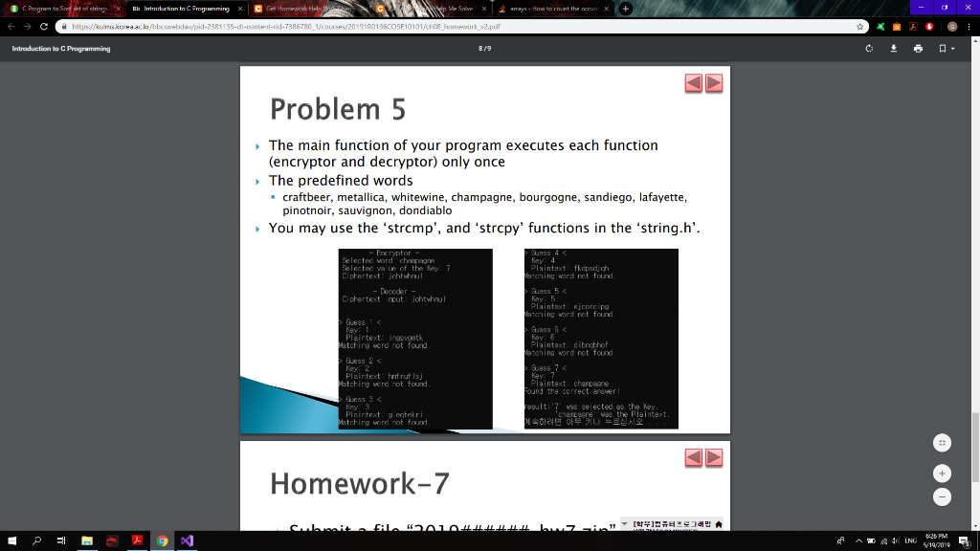Bookmark this page using the star icon
The height and width of the screenshot is (551, 980).
point(859,27)
